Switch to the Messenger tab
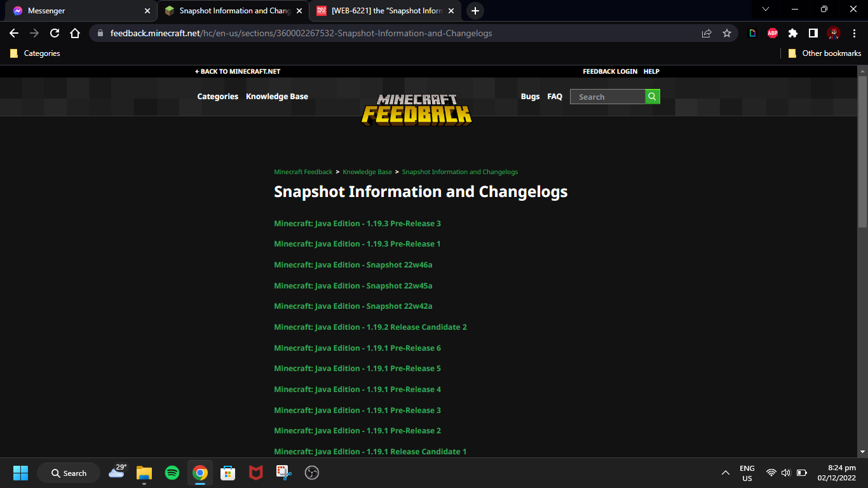Image resolution: width=868 pixels, height=488 pixels. pos(81,11)
